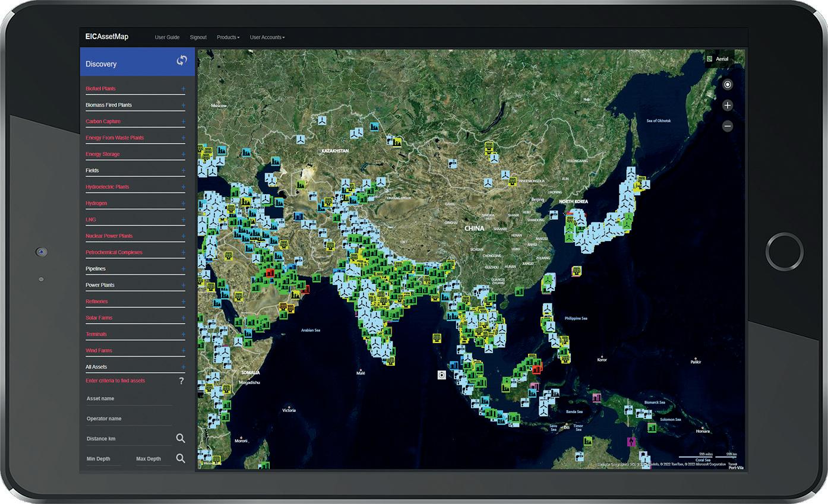
Task: Click the Mogadishu city label
Action: click(x=249, y=383)
